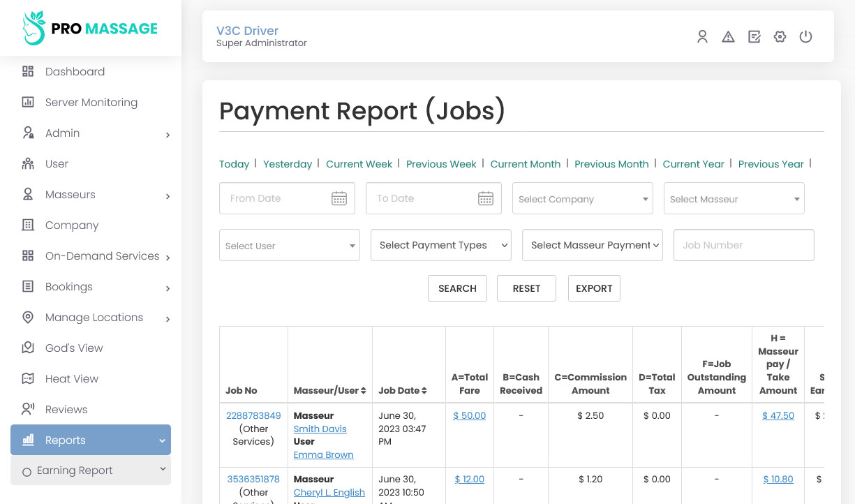The height and width of the screenshot is (504, 855).
Task: Open the Select Masseur dropdown
Action: (x=734, y=198)
